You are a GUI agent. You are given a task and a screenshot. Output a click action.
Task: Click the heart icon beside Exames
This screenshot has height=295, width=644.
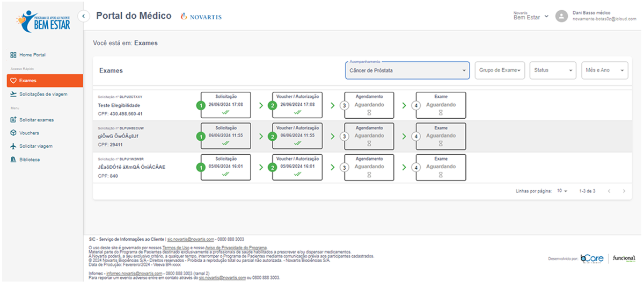13,81
